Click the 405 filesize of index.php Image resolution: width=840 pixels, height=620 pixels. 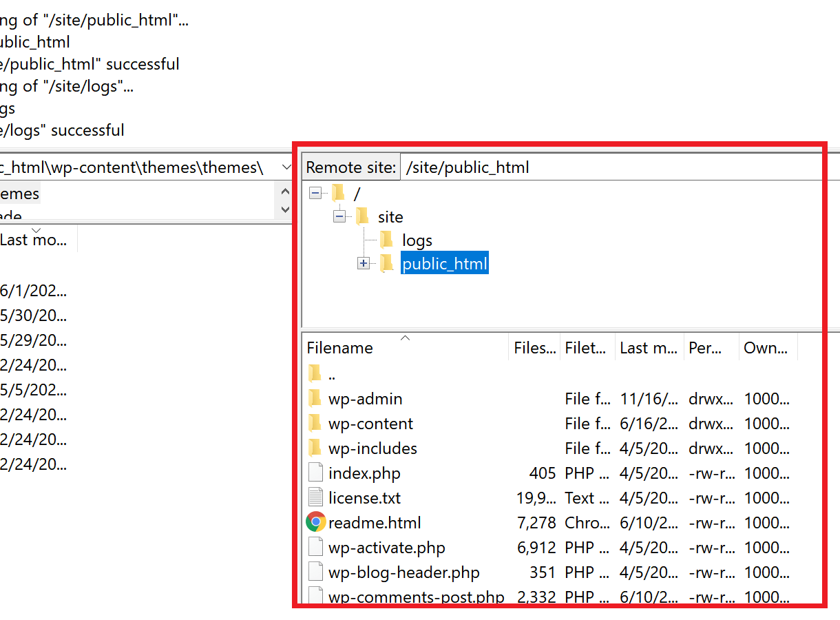[543, 473]
